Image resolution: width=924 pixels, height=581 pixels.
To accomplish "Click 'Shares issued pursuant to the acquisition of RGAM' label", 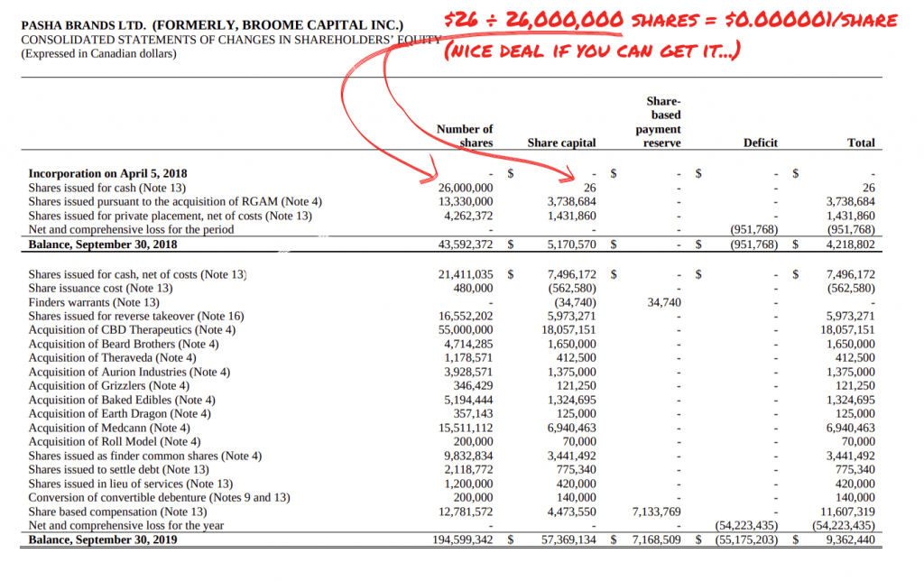I will (x=175, y=201).
